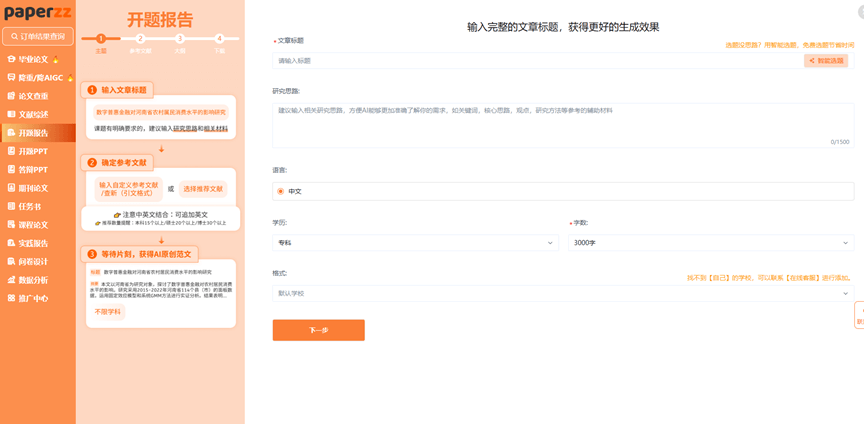Click the 0/1500 character counter
This screenshot has height=424, width=864.
click(840, 142)
